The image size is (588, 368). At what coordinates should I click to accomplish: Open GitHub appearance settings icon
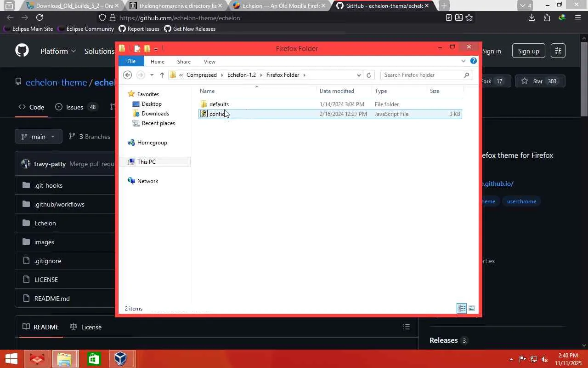pos(558,51)
